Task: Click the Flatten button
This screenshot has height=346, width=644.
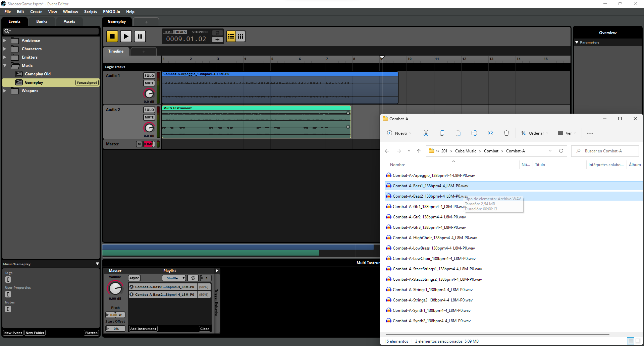Action: (x=91, y=333)
